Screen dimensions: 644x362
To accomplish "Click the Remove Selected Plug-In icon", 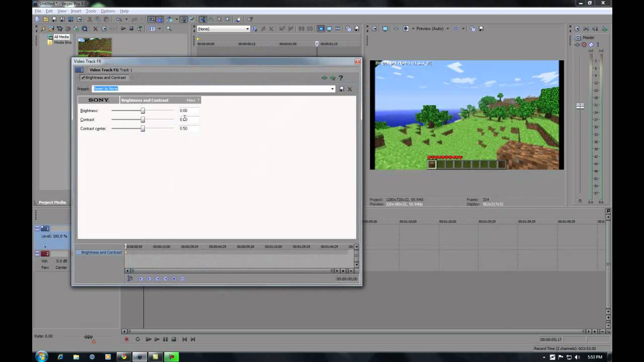I will coord(333,78).
